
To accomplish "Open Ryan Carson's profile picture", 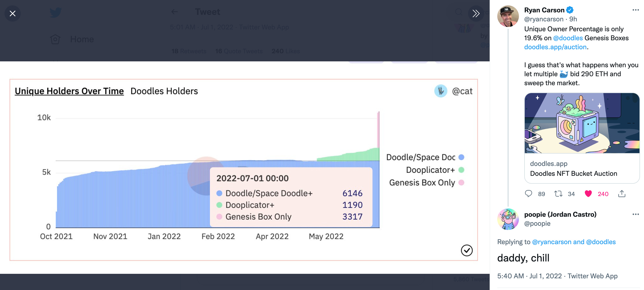I will [508, 16].
